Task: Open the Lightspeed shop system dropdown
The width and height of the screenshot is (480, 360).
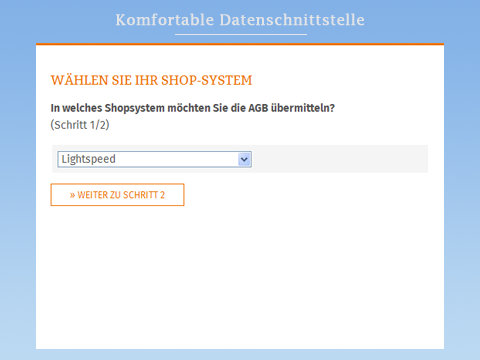Action: point(154,159)
